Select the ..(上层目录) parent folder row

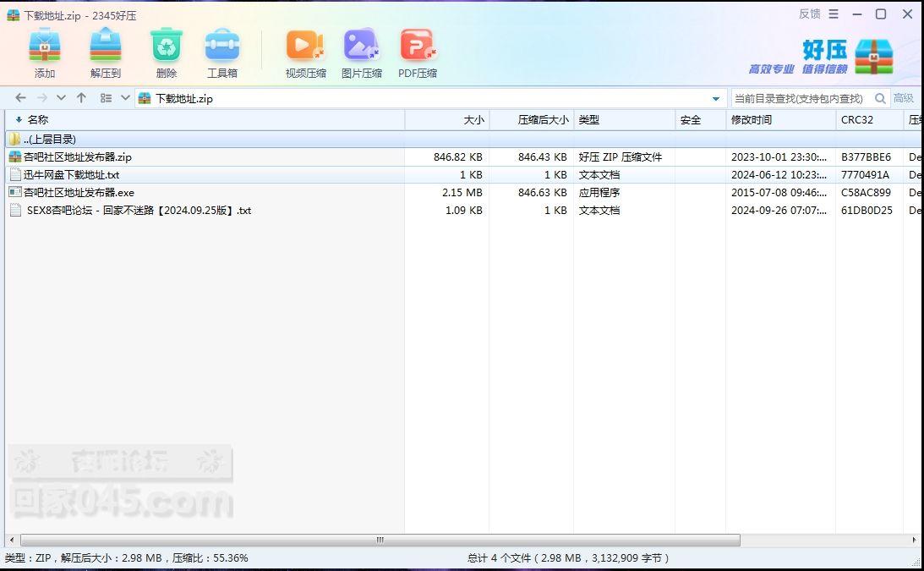click(463, 140)
